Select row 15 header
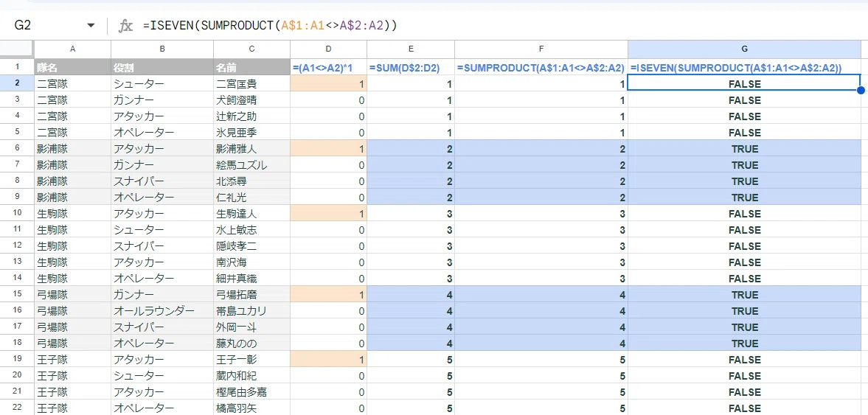Image resolution: width=868 pixels, height=415 pixels. click(x=17, y=294)
